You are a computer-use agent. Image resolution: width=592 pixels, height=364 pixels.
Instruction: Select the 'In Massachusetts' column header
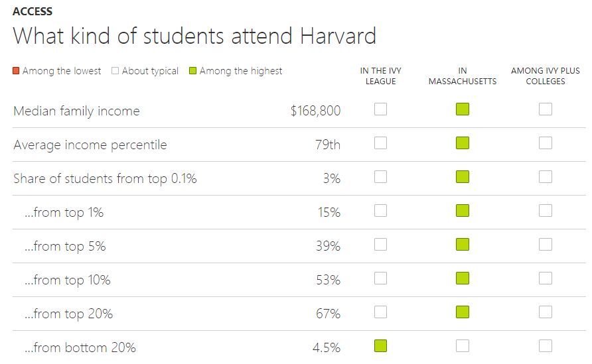coord(463,76)
